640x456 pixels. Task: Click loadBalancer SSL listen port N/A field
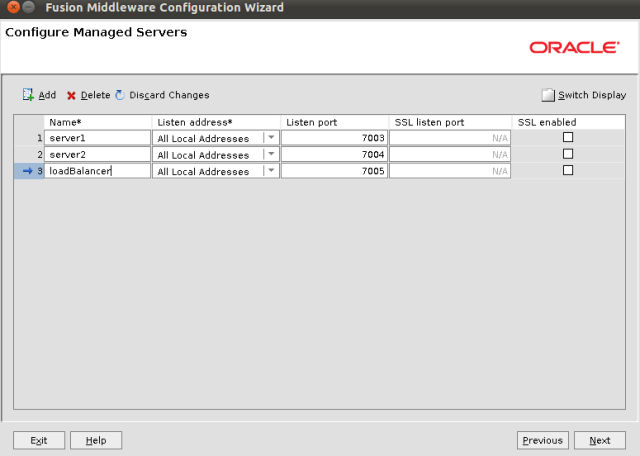[450, 171]
